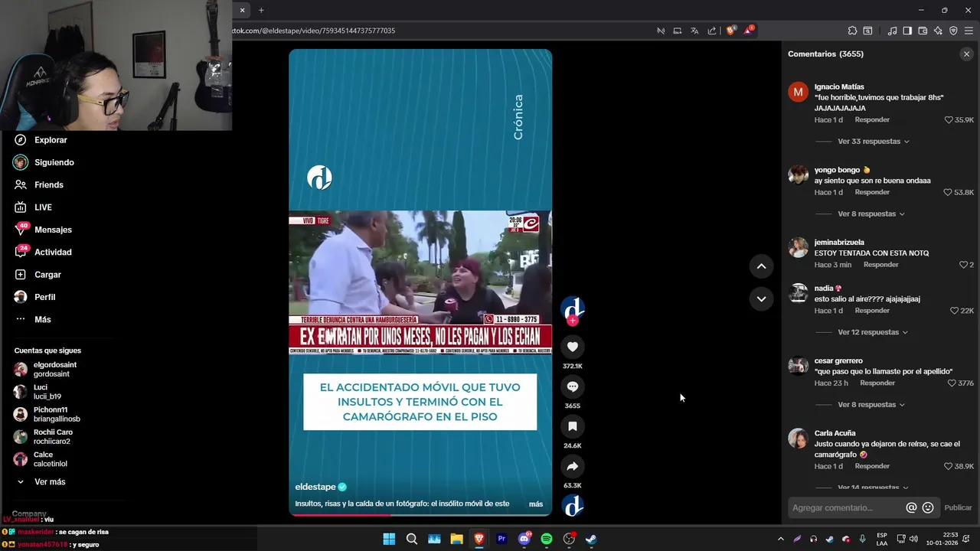Image resolution: width=980 pixels, height=551 pixels.
Task: Open Premiere Pro from the taskbar
Action: tap(501, 539)
